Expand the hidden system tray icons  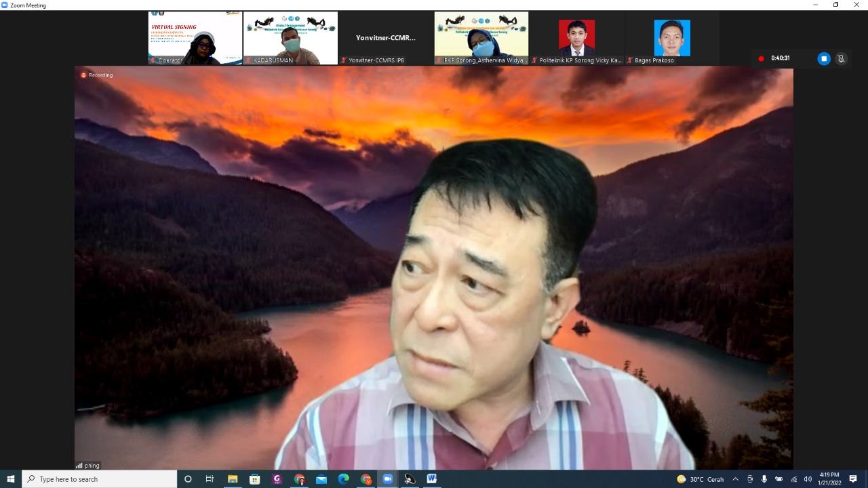click(x=735, y=479)
